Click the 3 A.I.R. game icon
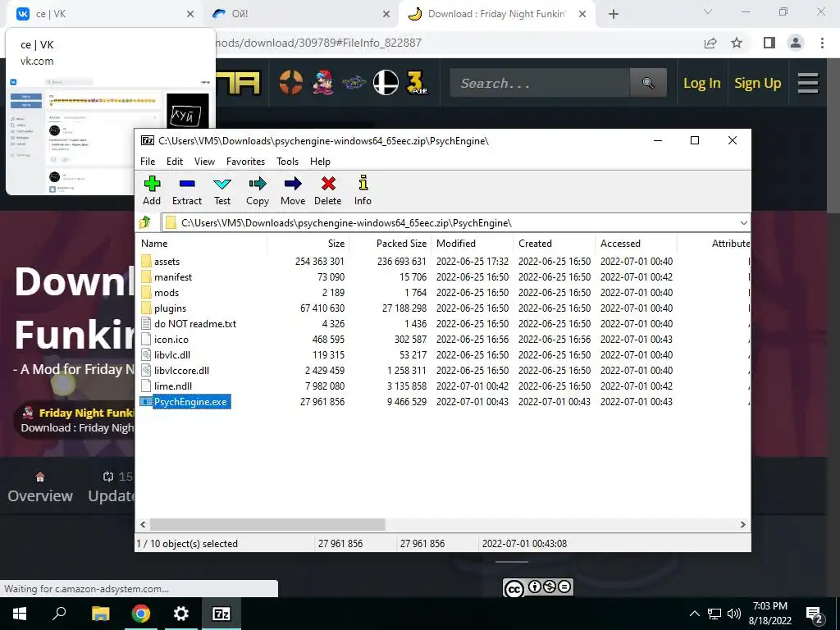Screen dimensions: 840x630 [417, 83]
